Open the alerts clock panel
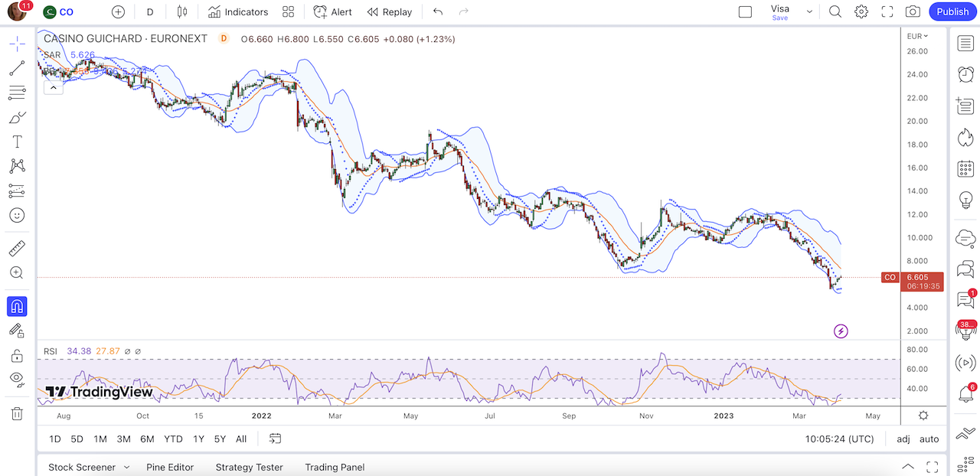The width and height of the screenshot is (980, 476). (965, 74)
